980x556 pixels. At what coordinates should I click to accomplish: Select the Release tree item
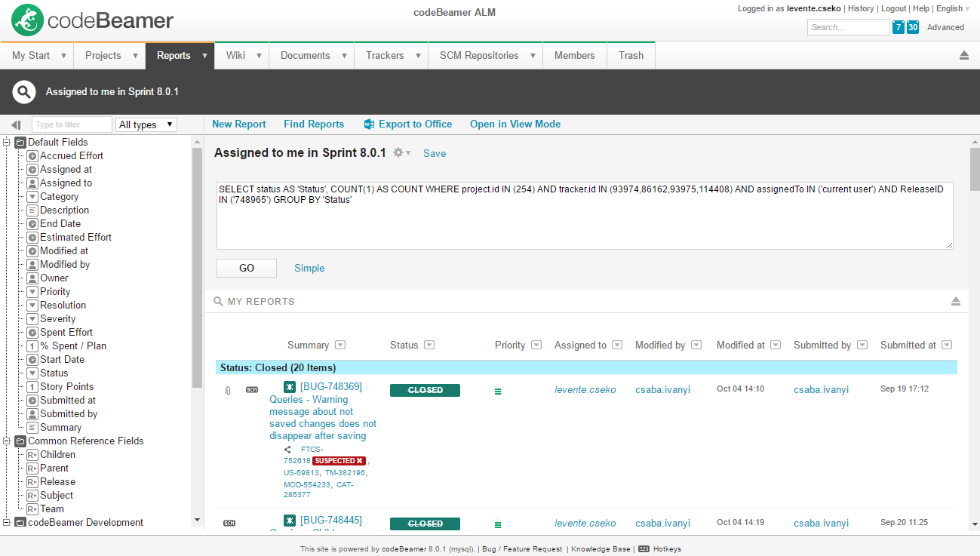tap(58, 482)
